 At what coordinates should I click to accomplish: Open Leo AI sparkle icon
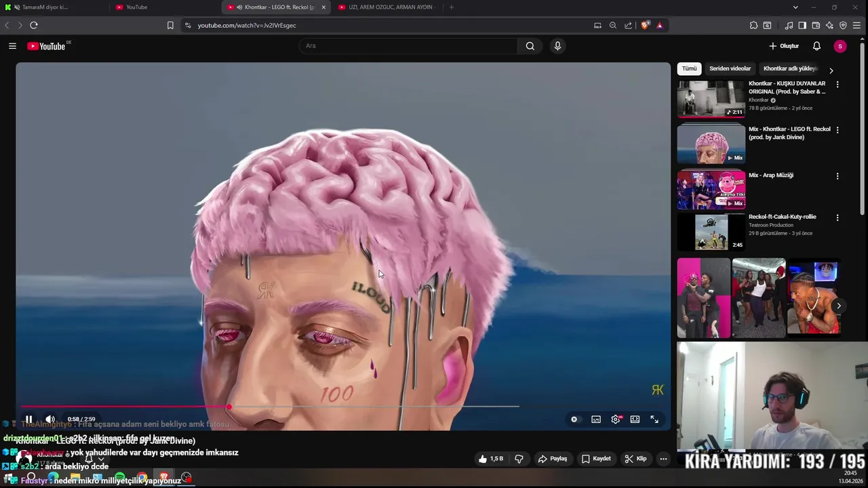829,25
